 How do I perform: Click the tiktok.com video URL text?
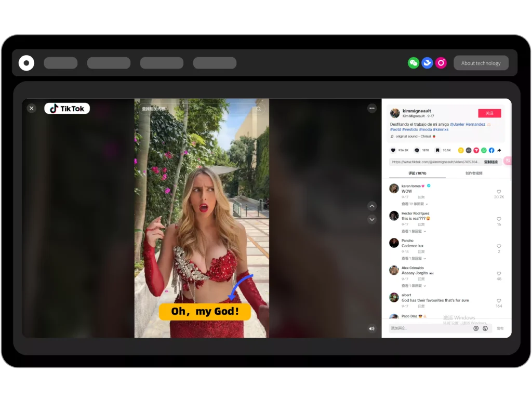[x=436, y=162]
